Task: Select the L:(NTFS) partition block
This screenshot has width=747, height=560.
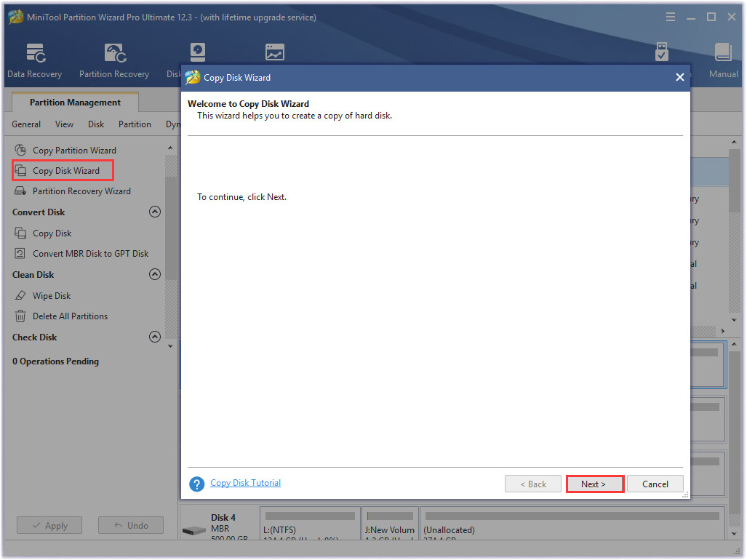Action: pyautogui.click(x=310, y=524)
